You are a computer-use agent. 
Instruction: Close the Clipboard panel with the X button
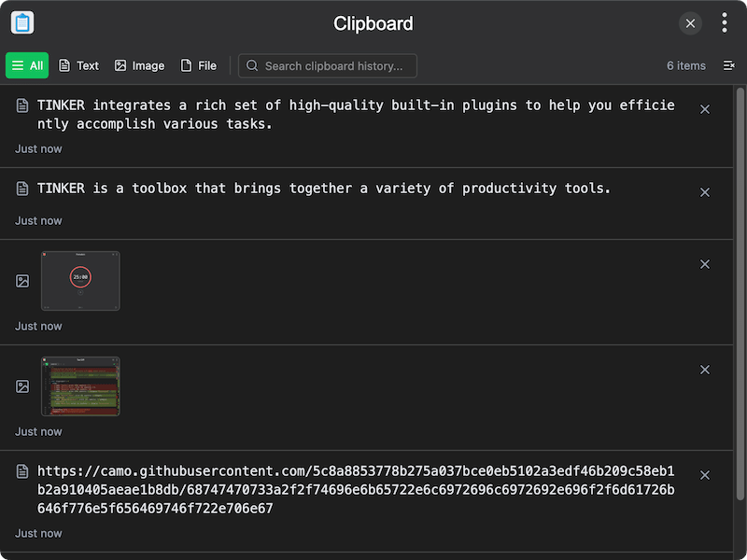coord(690,23)
